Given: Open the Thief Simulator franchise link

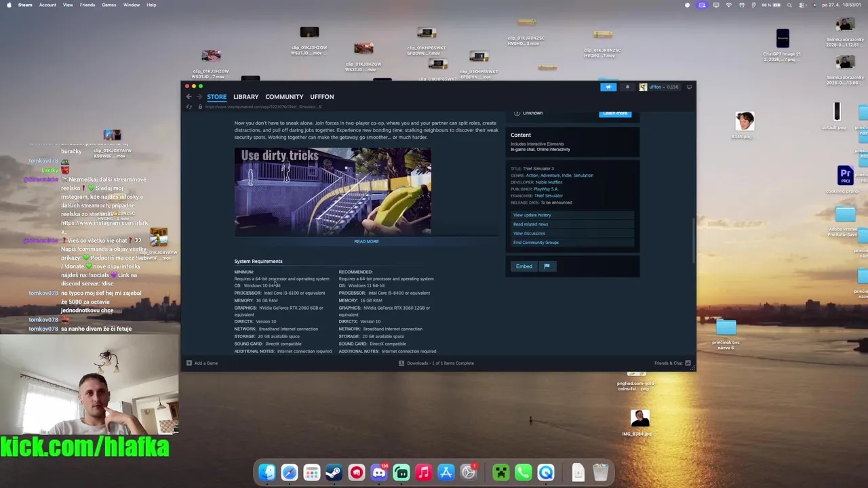Looking at the screenshot, I should pos(549,196).
